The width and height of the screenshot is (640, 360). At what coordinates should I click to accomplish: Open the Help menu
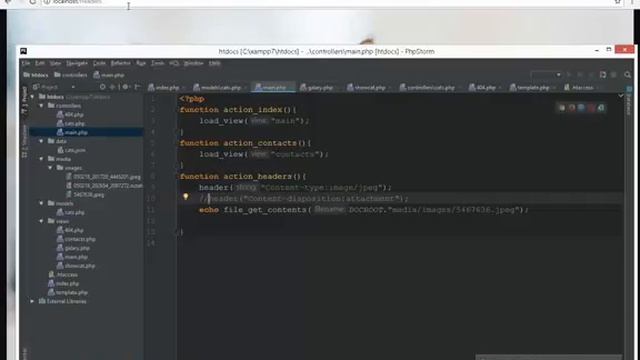[215, 63]
